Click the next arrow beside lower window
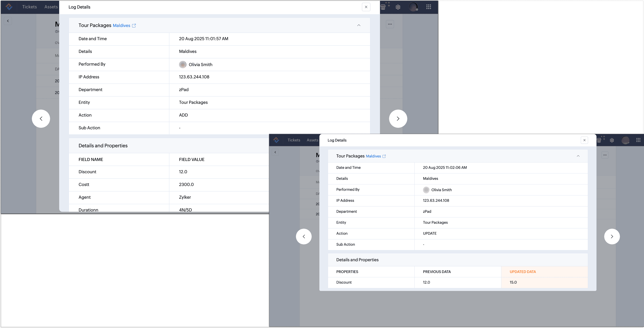The width and height of the screenshot is (644, 328). [612, 236]
